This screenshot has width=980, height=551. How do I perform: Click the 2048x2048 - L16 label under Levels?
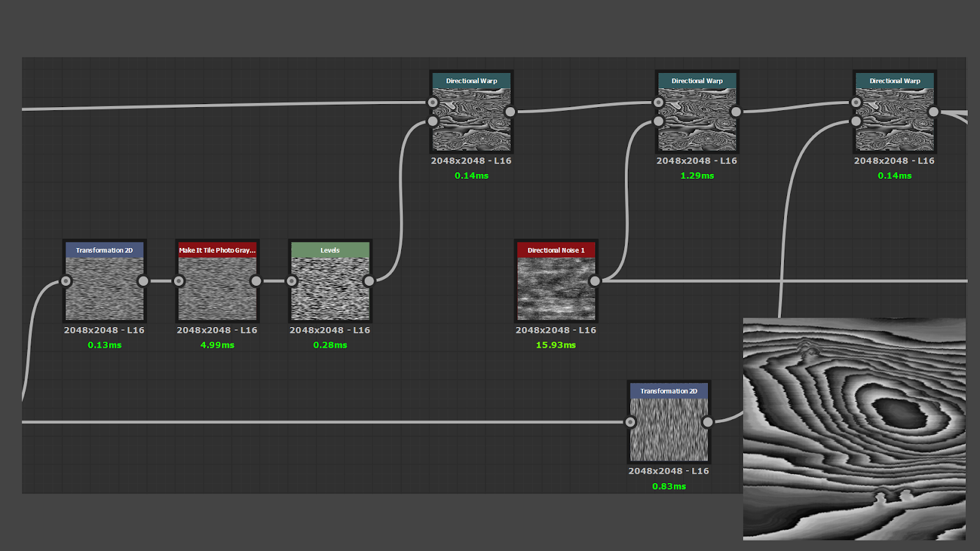tap(330, 330)
